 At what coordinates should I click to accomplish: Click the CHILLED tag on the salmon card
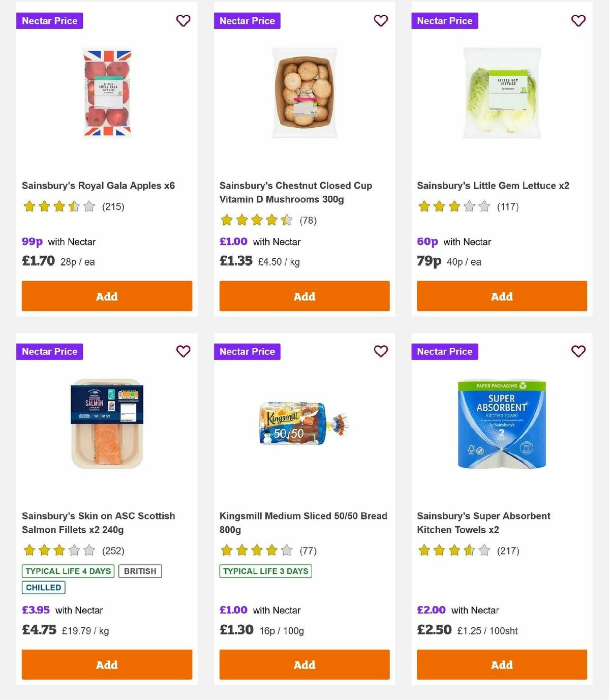coord(43,587)
